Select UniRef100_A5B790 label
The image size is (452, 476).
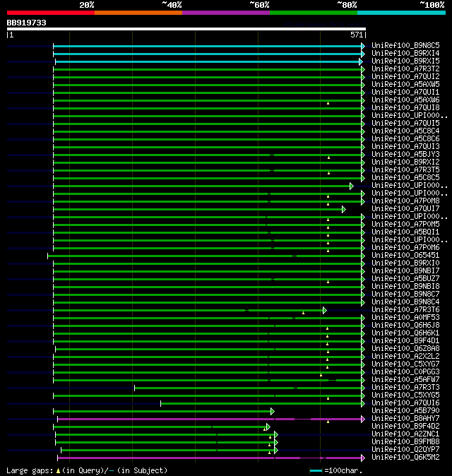(x=405, y=411)
